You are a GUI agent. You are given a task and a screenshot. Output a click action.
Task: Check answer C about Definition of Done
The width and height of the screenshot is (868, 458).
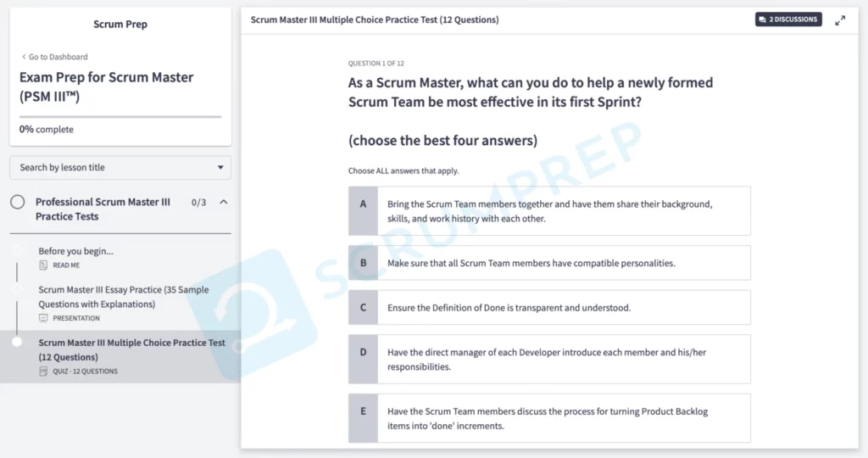pyautogui.click(x=549, y=308)
